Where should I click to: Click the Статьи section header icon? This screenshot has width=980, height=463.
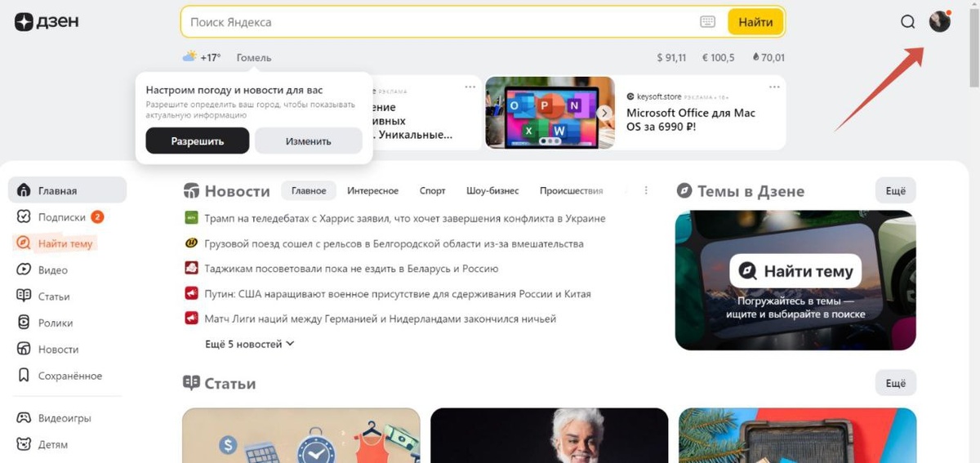191,383
